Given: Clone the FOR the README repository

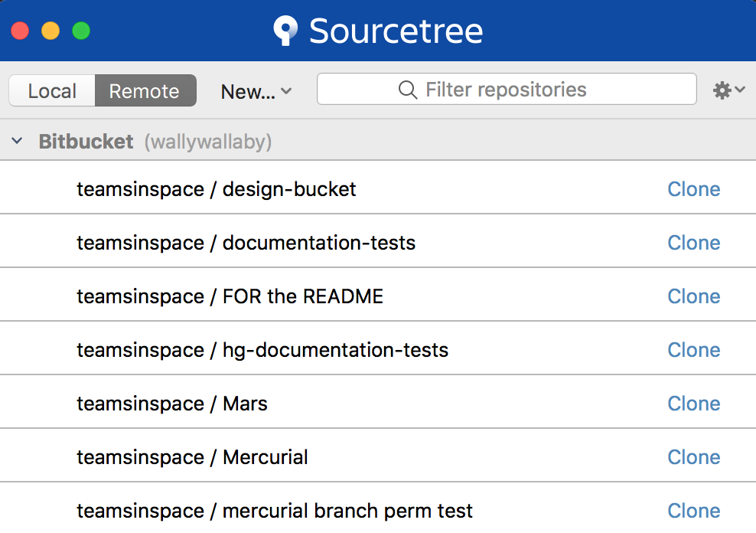Looking at the screenshot, I should coord(693,296).
